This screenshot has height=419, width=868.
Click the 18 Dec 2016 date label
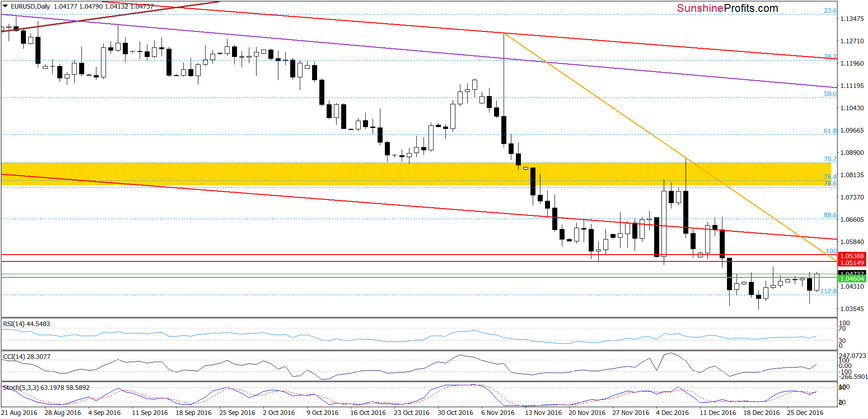(762, 413)
